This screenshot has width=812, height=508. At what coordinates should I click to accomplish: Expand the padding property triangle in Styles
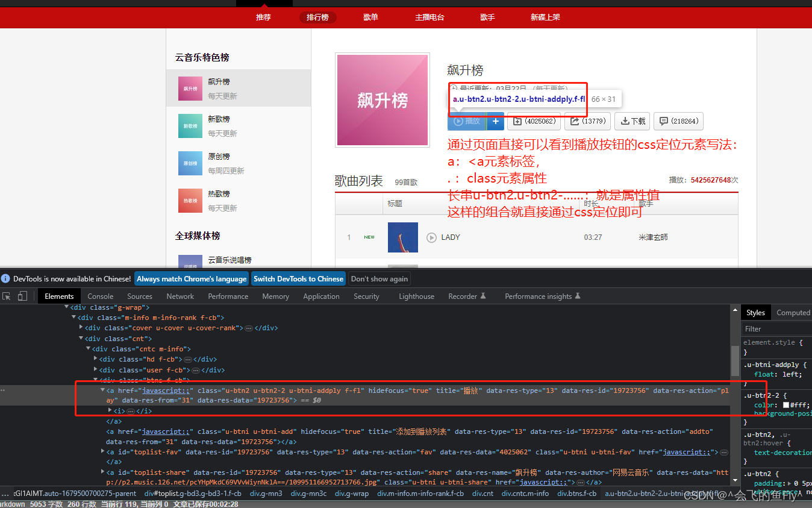point(789,483)
